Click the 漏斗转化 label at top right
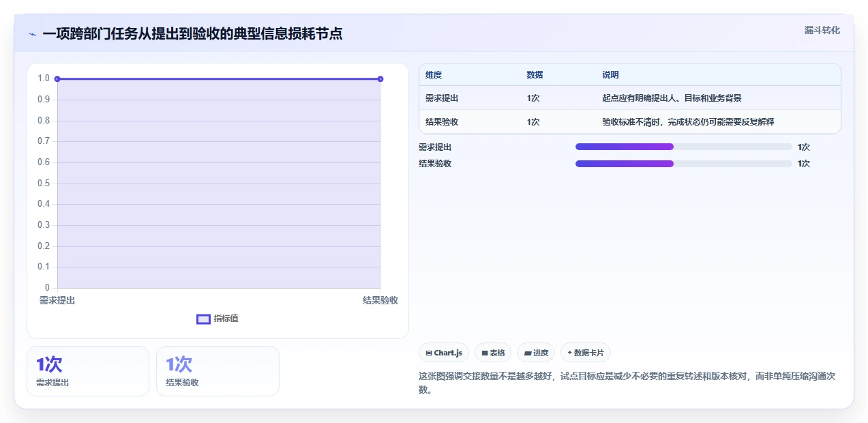Image resolution: width=868 pixels, height=423 pixels. click(x=822, y=31)
